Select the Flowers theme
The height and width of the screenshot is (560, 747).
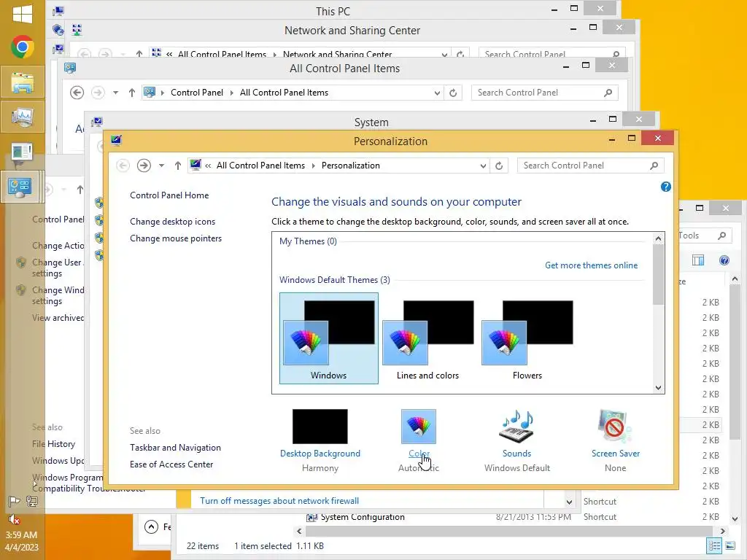(527, 338)
